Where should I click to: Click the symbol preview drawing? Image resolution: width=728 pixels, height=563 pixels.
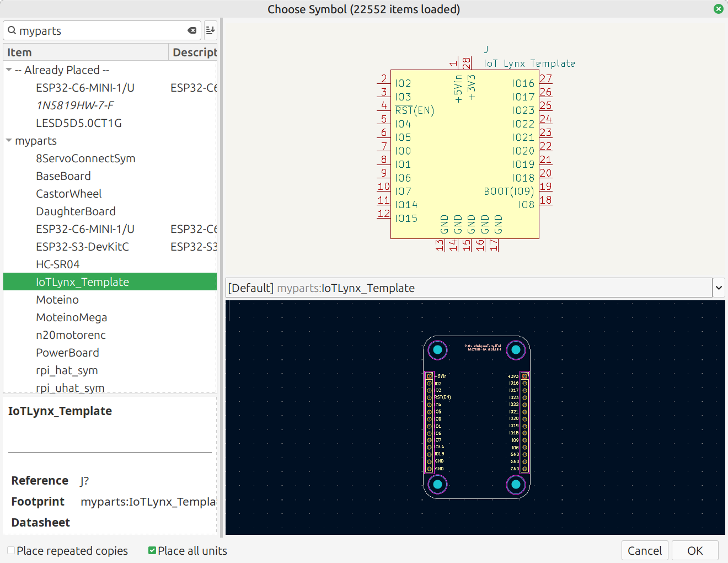click(x=464, y=155)
